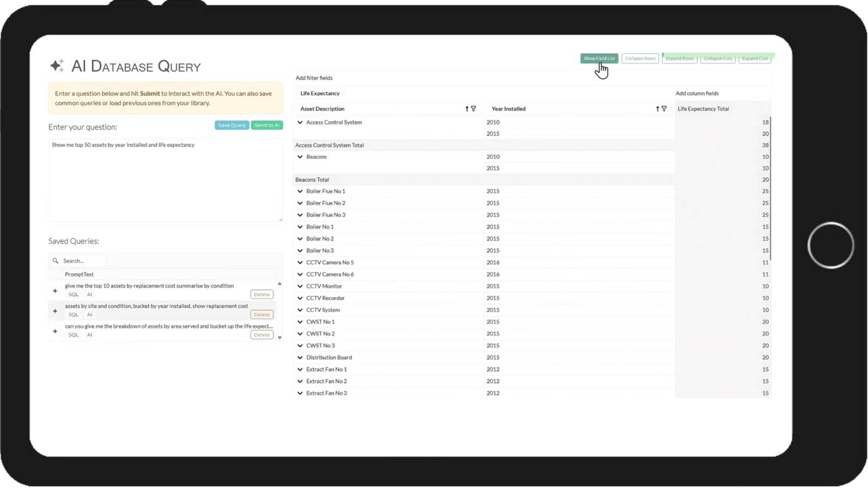This screenshot has height=488, width=868.
Task: Tap the tablet home button
Action: coord(831,245)
